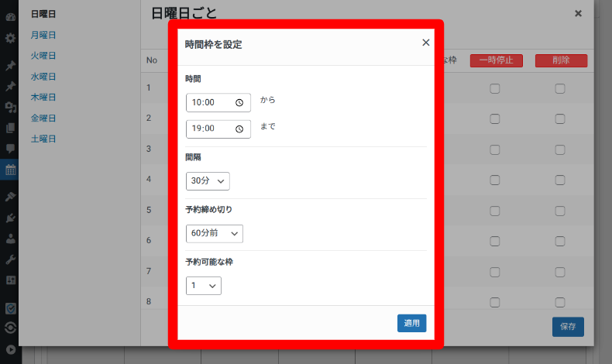Switch to the 金曜日 tab
The image size is (612, 364).
pyautogui.click(x=43, y=118)
